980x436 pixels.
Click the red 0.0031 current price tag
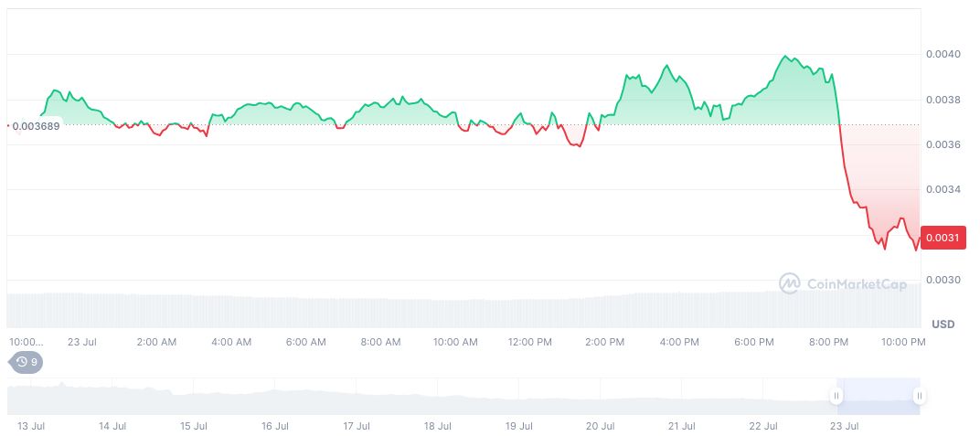(x=942, y=239)
